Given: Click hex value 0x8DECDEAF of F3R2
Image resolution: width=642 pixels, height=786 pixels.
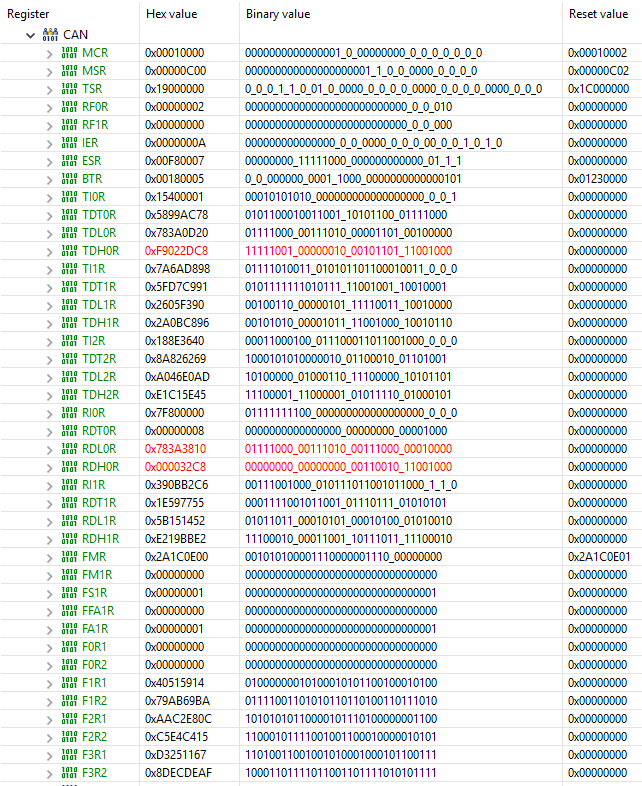Looking at the screenshot, I should point(178,773).
